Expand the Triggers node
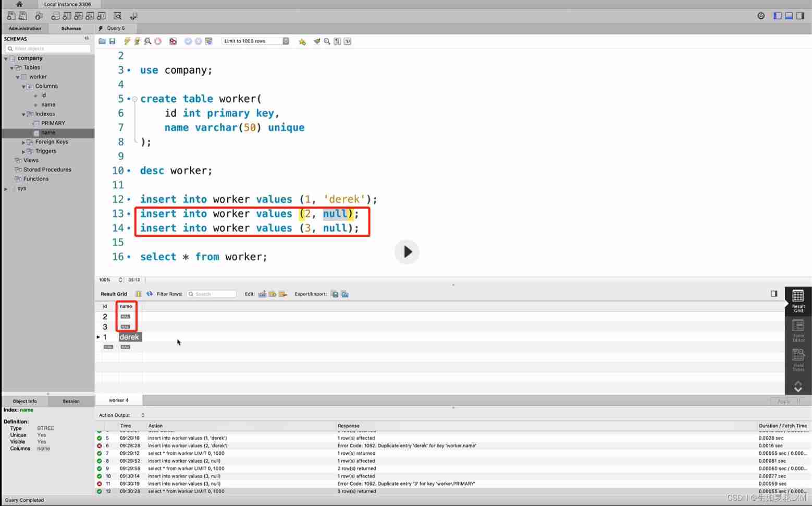Viewport: 812px width, 506px height. pos(23,152)
